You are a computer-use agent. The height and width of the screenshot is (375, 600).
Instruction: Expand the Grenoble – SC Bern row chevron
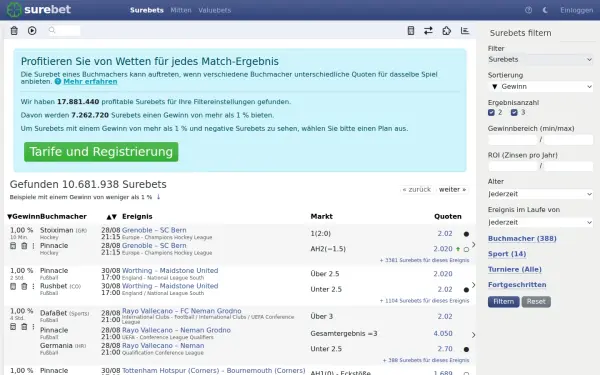click(474, 245)
